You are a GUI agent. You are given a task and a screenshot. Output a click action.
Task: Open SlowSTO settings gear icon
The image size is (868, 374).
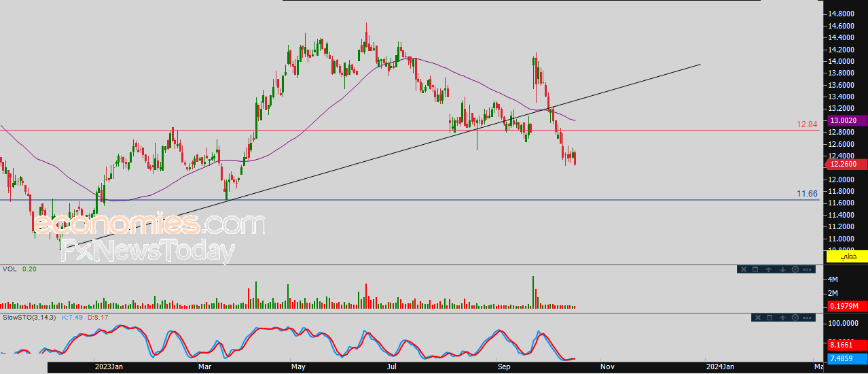tap(795, 318)
